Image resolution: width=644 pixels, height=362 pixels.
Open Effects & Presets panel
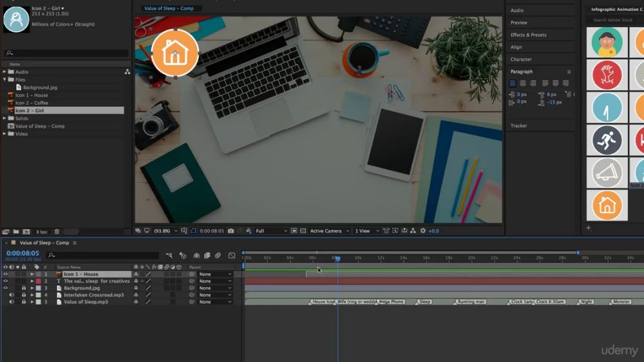pyautogui.click(x=528, y=35)
